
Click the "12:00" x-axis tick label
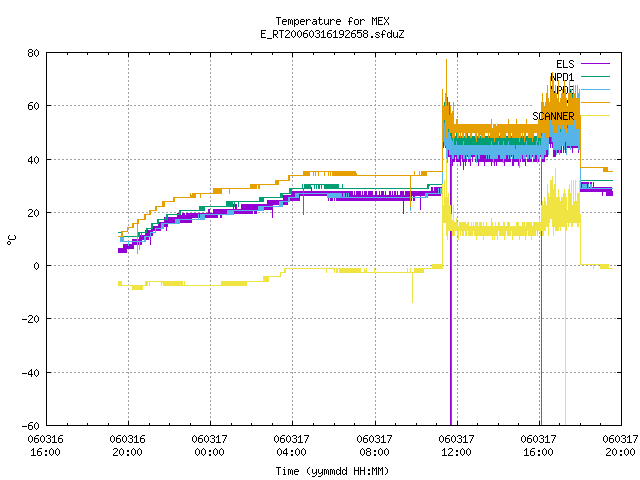(x=456, y=452)
